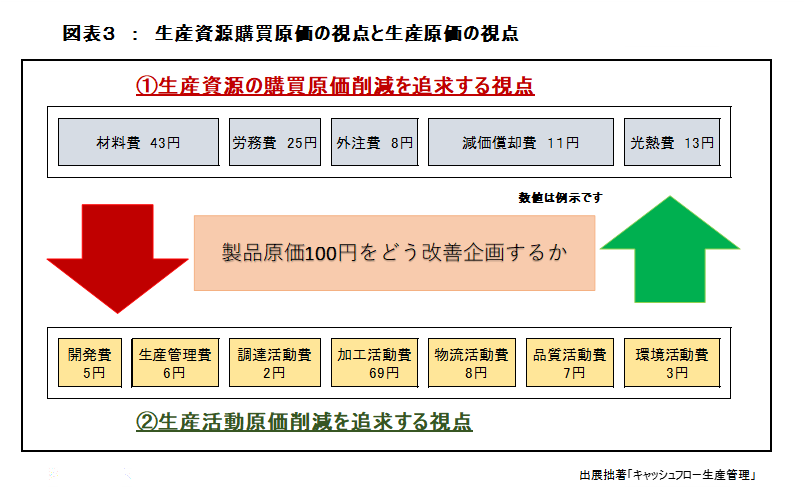Click the green underlined ②生産活動原価 heading

pyautogui.click(x=303, y=420)
